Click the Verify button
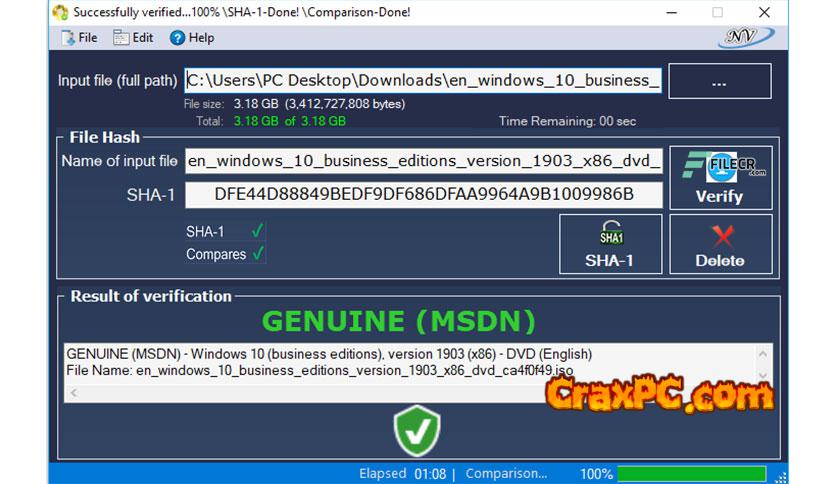 (720, 178)
